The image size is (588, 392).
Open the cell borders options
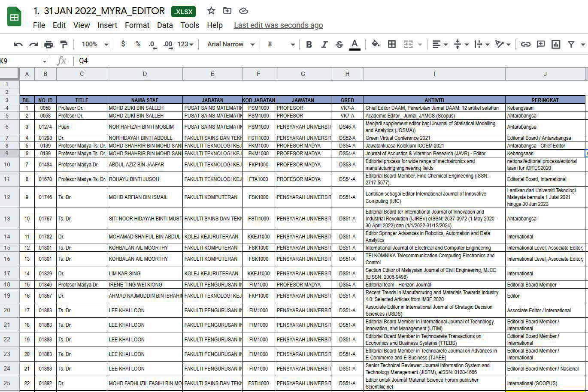pos(391,44)
